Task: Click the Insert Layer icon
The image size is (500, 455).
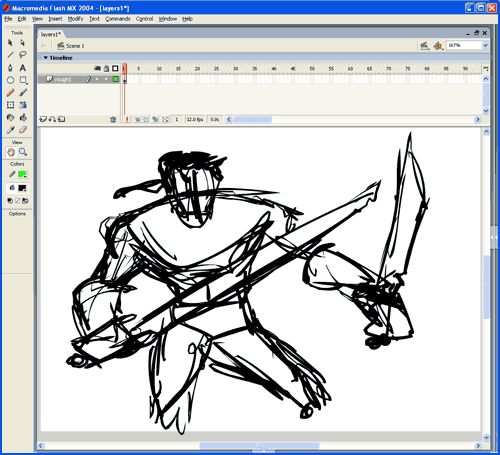Action: pos(43,119)
